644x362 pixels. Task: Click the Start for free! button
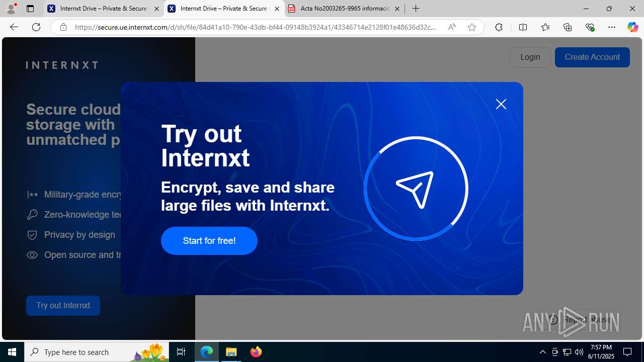[209, 241]
